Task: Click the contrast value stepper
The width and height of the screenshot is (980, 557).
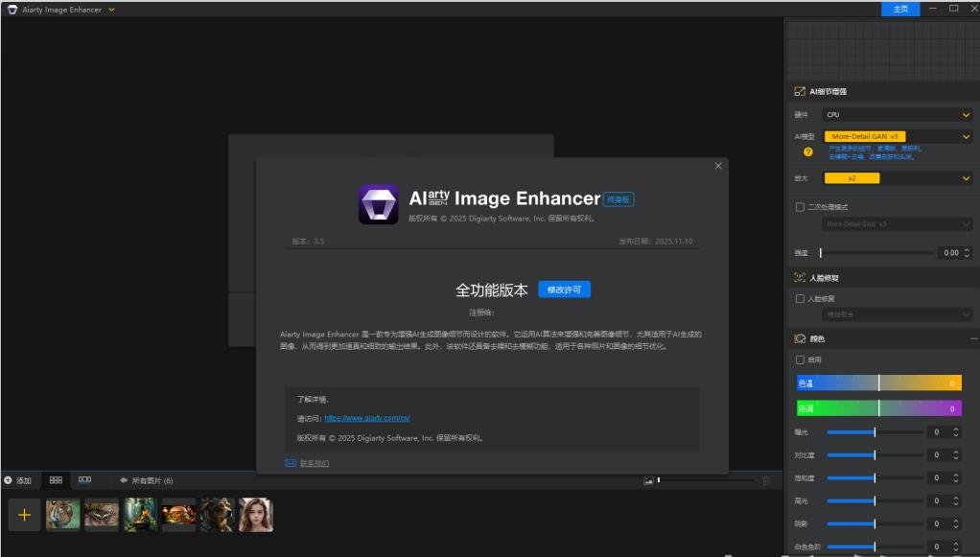Action: click(956, 455)
